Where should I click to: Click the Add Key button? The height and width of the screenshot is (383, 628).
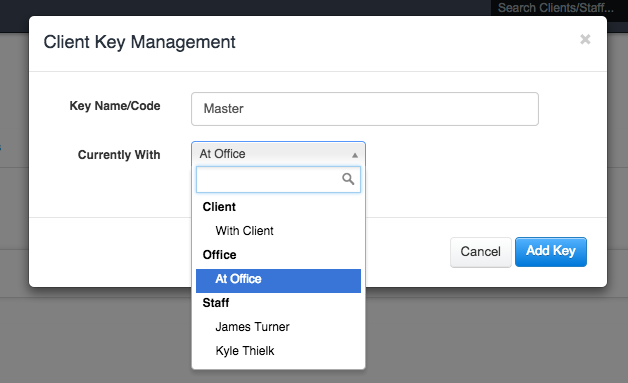(x=551, y=252)
